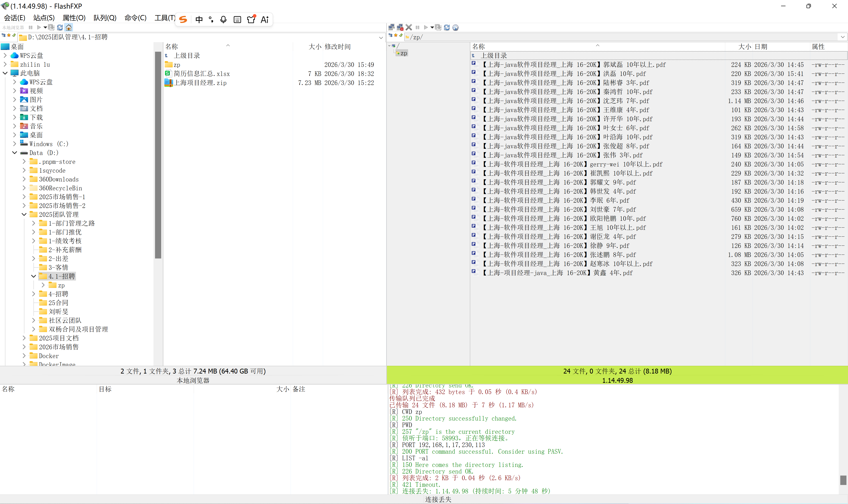Open the local path dropdown arrow

click(x=381, y=37)
